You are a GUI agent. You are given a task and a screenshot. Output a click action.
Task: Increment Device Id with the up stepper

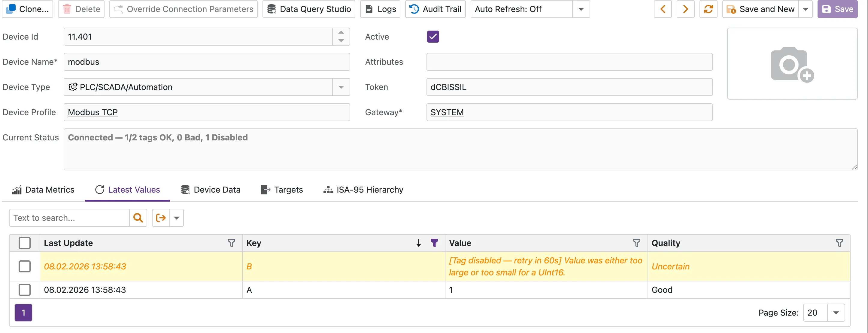[x=341, y=32]
